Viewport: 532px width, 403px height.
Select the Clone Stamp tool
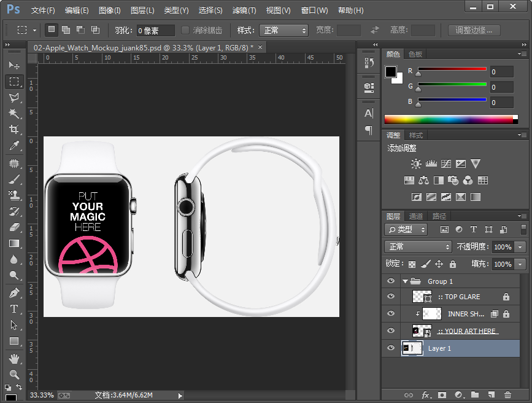coord(14,195)
